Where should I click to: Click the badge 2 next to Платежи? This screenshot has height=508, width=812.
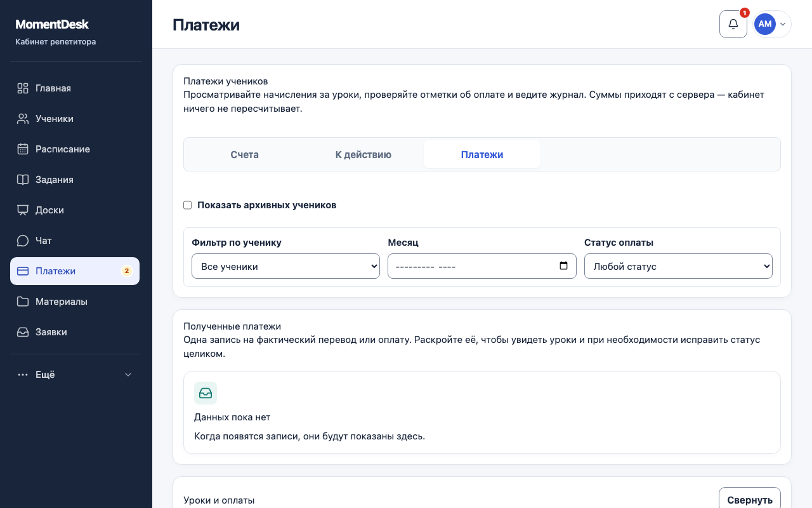126,271
